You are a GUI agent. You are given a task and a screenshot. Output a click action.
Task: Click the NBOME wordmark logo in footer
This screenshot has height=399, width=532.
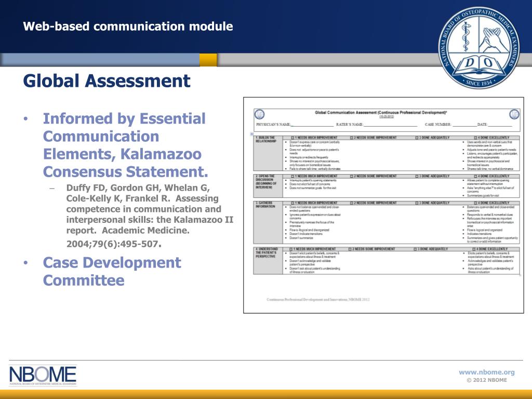point(43,376)
